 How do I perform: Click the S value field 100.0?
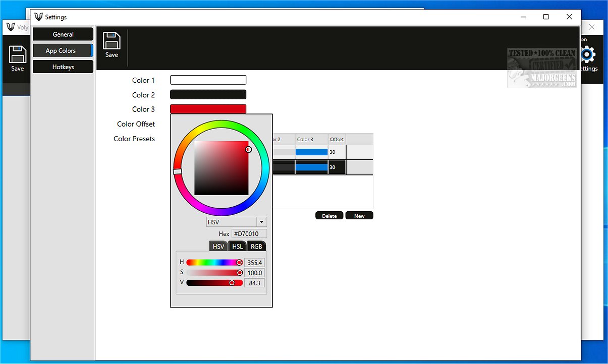pyautogui.click(x=254, y=273)
